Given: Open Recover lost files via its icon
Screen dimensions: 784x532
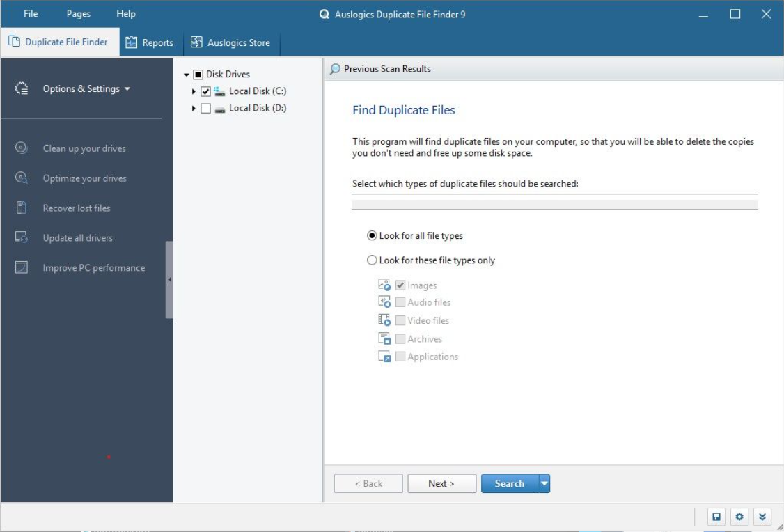Looking at the screenshot, I should 21,208.
